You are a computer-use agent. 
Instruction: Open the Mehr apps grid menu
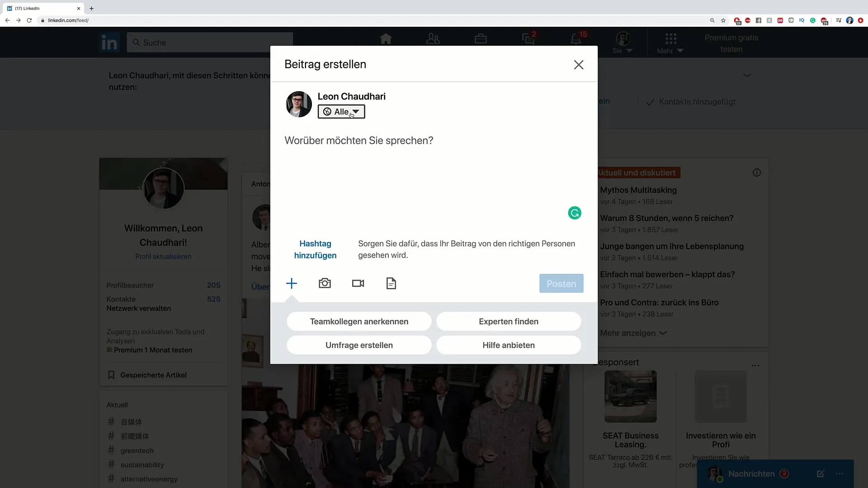coord(670,43)
